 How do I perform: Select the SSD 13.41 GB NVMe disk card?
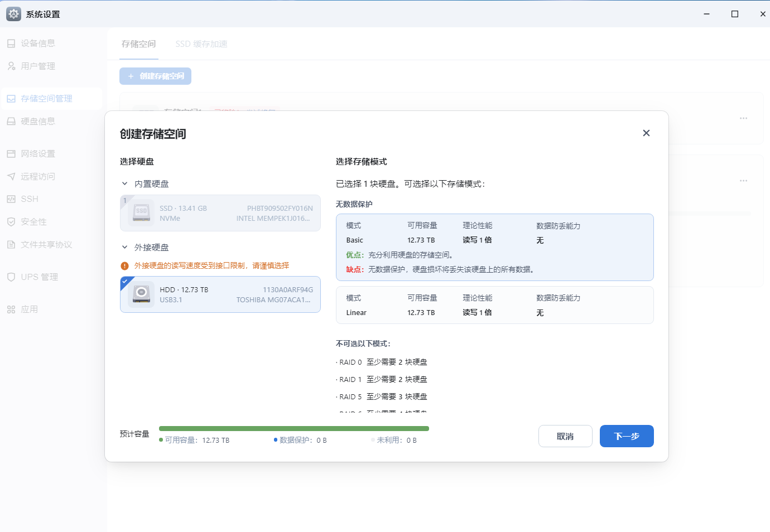(220, 213)
